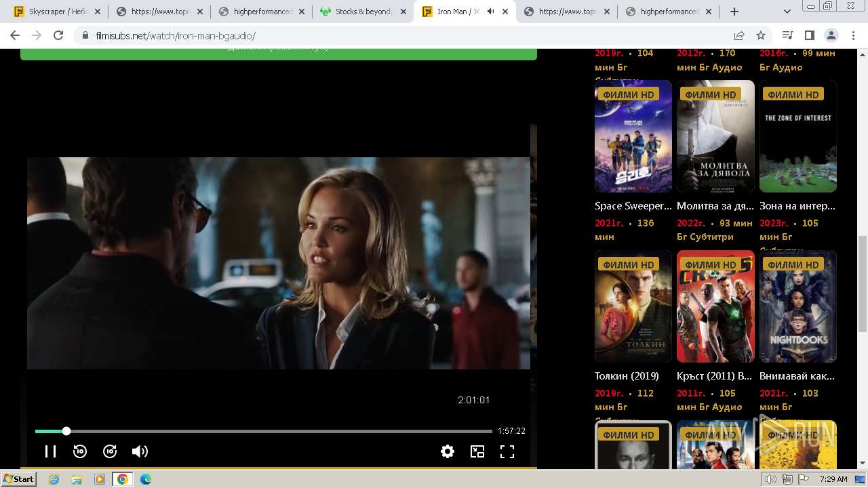Viewport: 868px width, 488px height.
Task: Enter fullscreen video mode
Action: point(507,451)
